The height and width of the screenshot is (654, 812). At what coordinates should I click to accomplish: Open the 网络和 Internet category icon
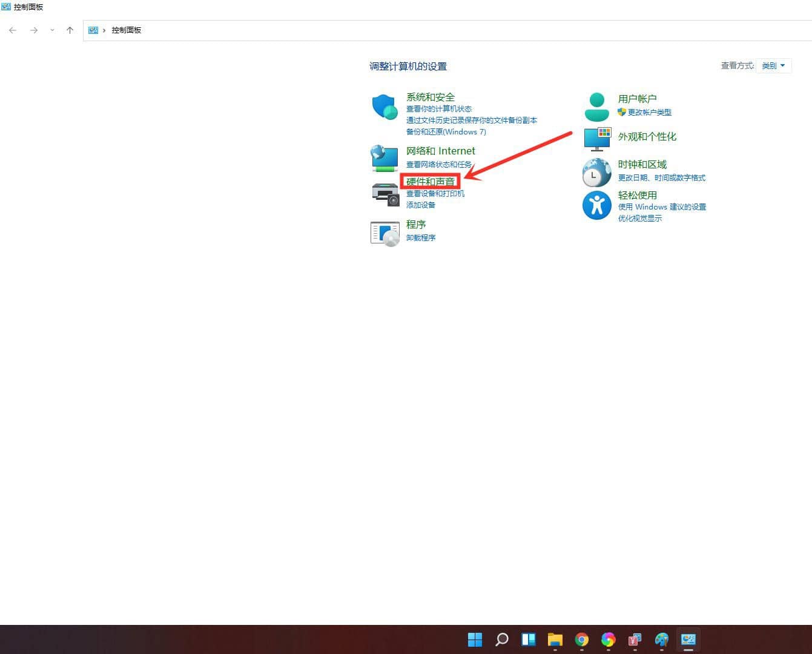(x=384, y=157)
